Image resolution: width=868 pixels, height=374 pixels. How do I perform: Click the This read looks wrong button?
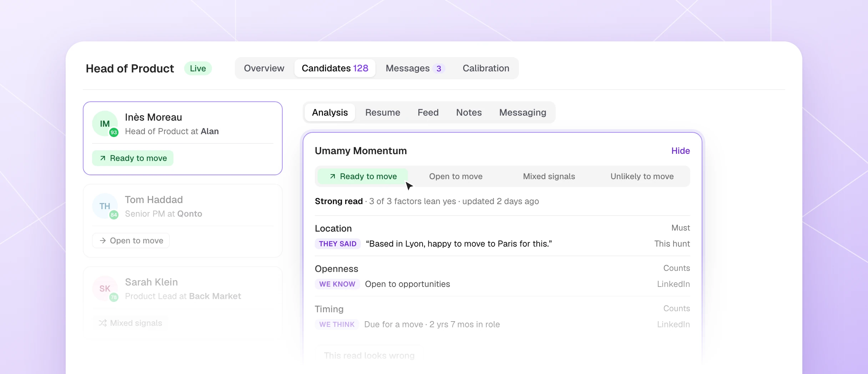[x=369, y=355]
